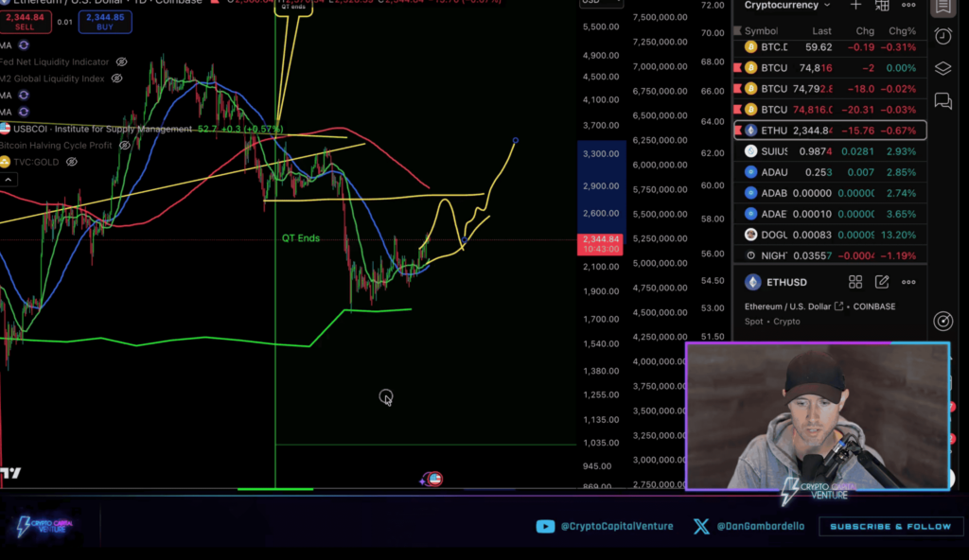The height and width of the screenshot is (560, 969).
Task: Open ETHUSD details more options menu
Action: tap(908, 283)
